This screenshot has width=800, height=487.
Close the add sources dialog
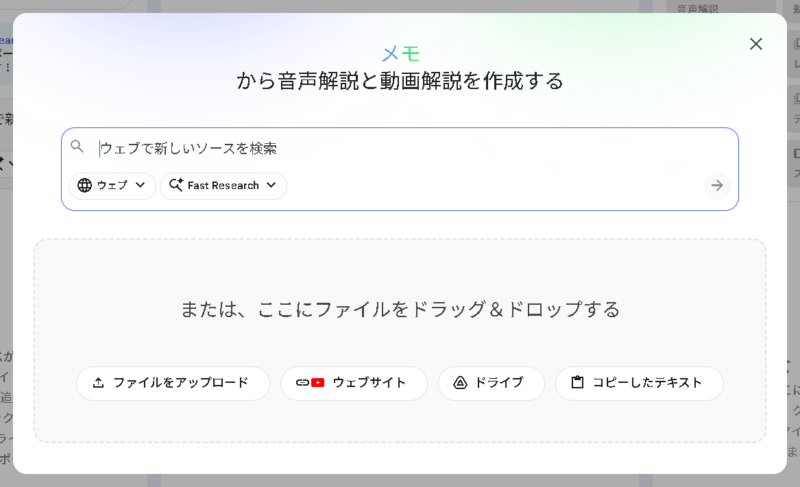pyautogui.click(x=756, y=43)
